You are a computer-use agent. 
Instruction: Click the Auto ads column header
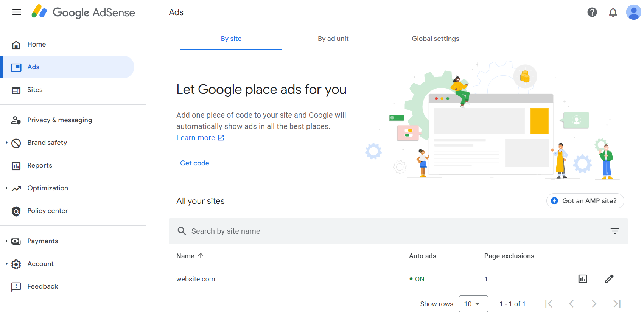(x=423, y=256)
